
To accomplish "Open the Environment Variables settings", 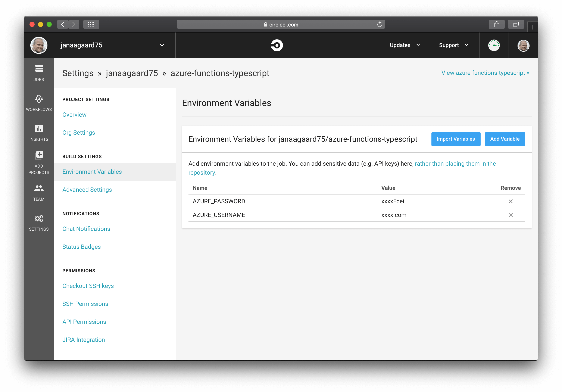I will (92, 172).
